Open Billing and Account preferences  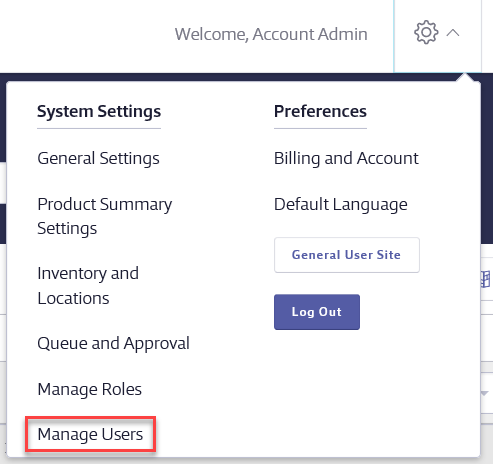click(346, 158)
